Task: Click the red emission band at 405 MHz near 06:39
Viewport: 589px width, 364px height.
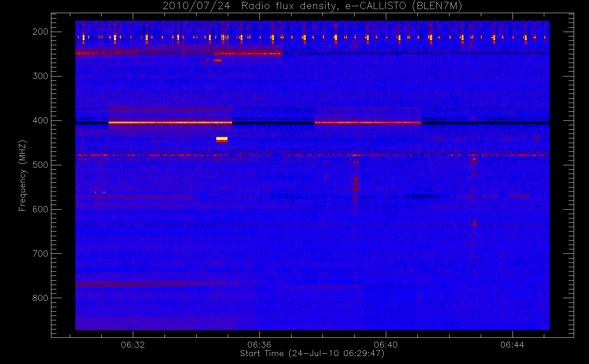Action: pyautogui.click(x=368, y=123)
